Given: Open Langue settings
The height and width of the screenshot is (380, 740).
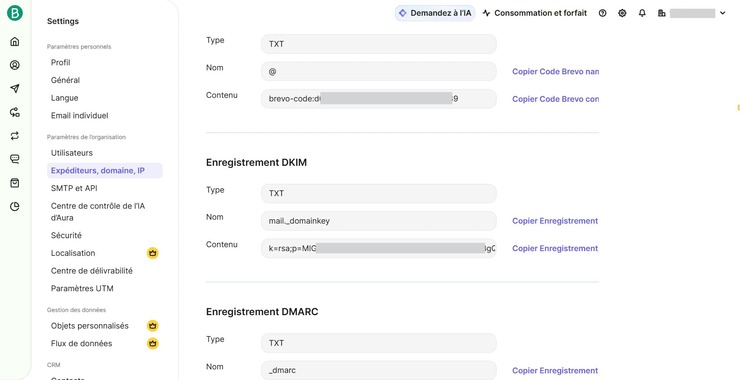Looking at the screenshot, I should click(x=65, y=98).
